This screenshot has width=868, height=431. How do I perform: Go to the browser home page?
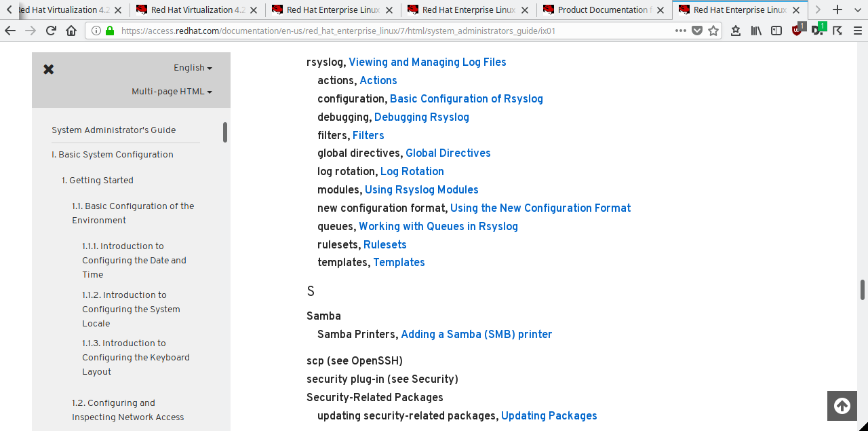coord(71,31)
